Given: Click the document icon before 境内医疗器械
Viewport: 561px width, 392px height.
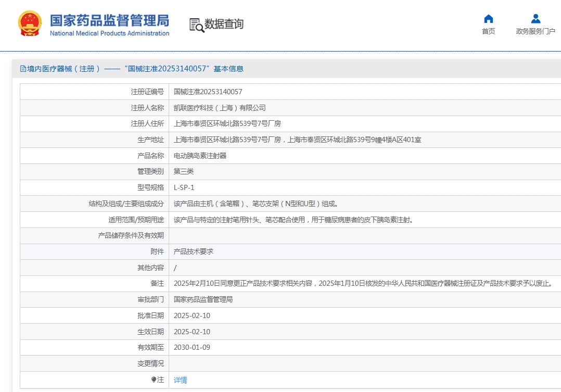Looking at the screenshot, I should 23,69.
